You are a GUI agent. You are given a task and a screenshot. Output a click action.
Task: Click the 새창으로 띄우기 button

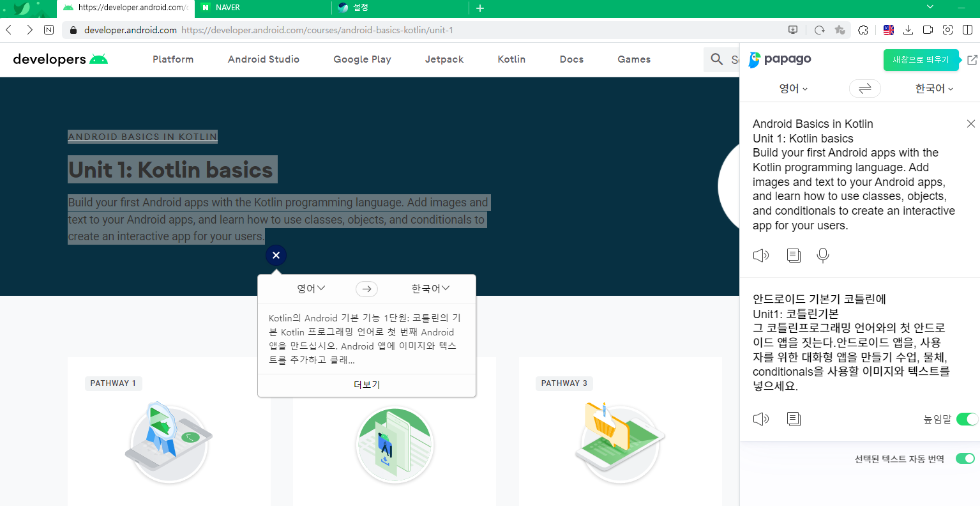click(921, 59)
